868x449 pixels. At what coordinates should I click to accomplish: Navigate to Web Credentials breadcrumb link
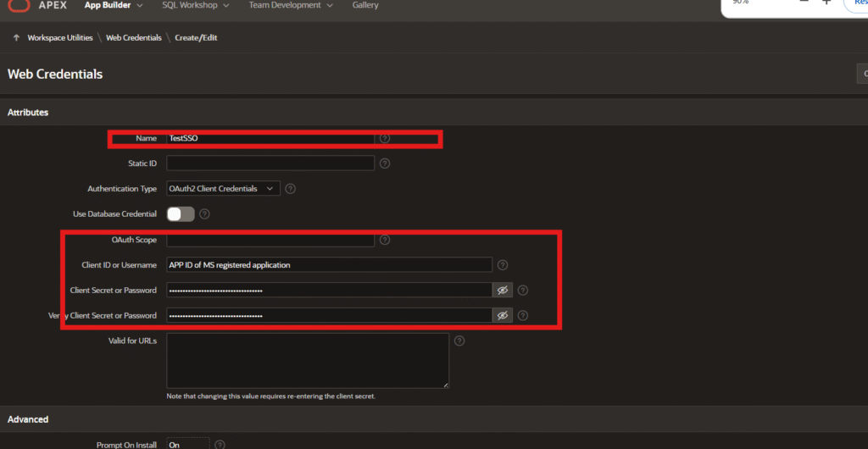134,38
